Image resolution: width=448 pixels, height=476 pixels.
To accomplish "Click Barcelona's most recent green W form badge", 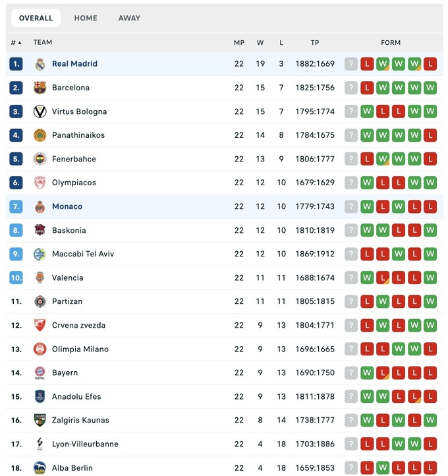I will point(383,88).
